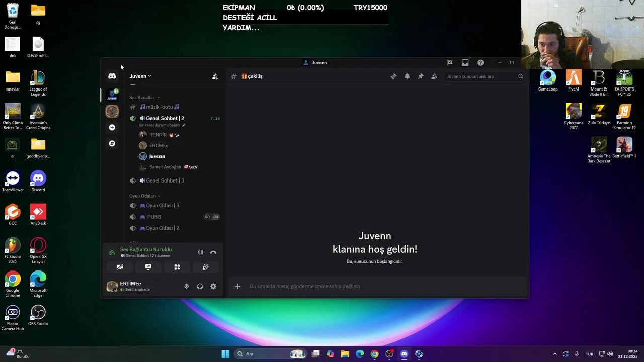The width and height of the screenshot is (644, 362).
Task: Disconnect from the voice call
Action: 213,252
